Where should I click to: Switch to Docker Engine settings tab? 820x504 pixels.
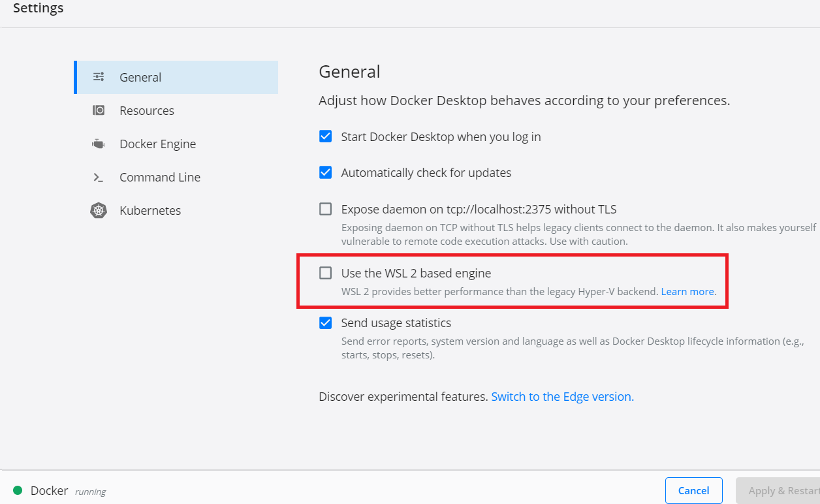click(176, 144)
